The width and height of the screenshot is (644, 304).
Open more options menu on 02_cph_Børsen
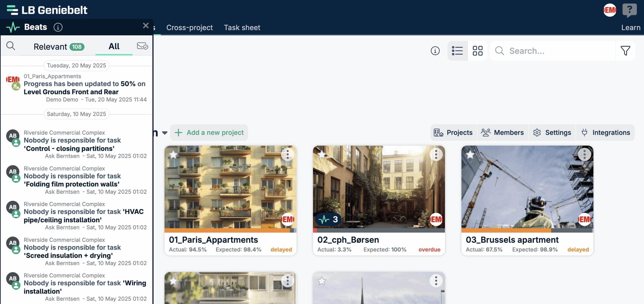[436, 155]
